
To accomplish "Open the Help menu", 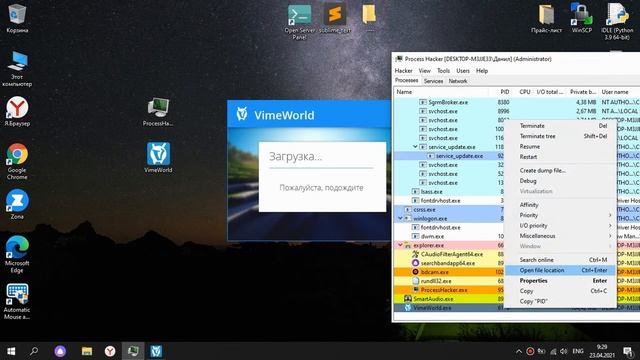I will [x=482, y=71].
